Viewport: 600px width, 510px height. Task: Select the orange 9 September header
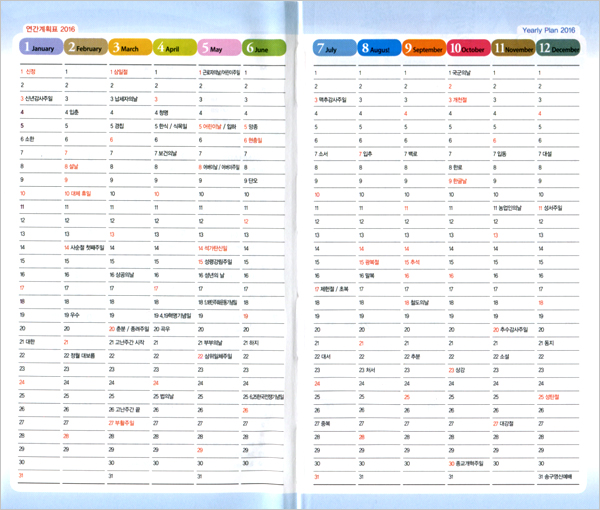tap(424, 48)
